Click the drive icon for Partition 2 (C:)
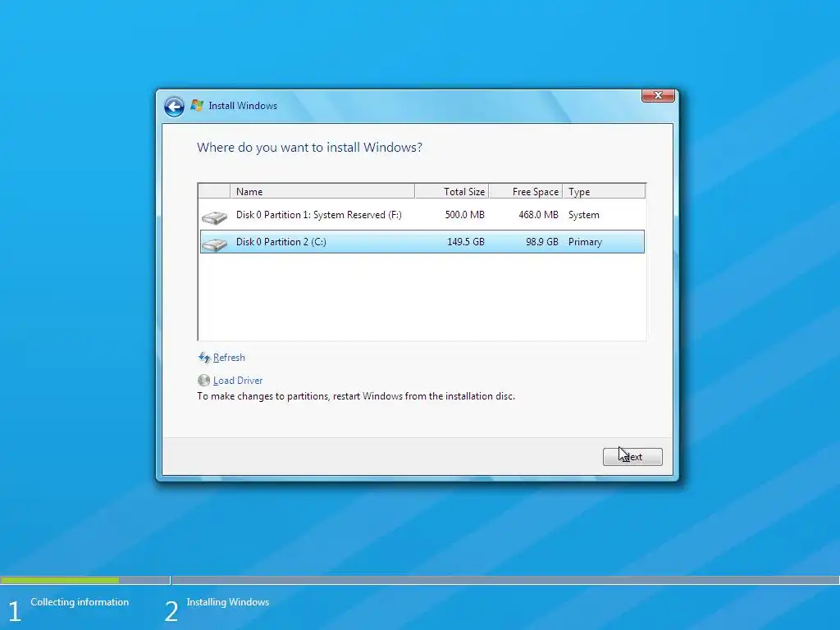Screen dimensions: 840x630 tap(214, 244)
